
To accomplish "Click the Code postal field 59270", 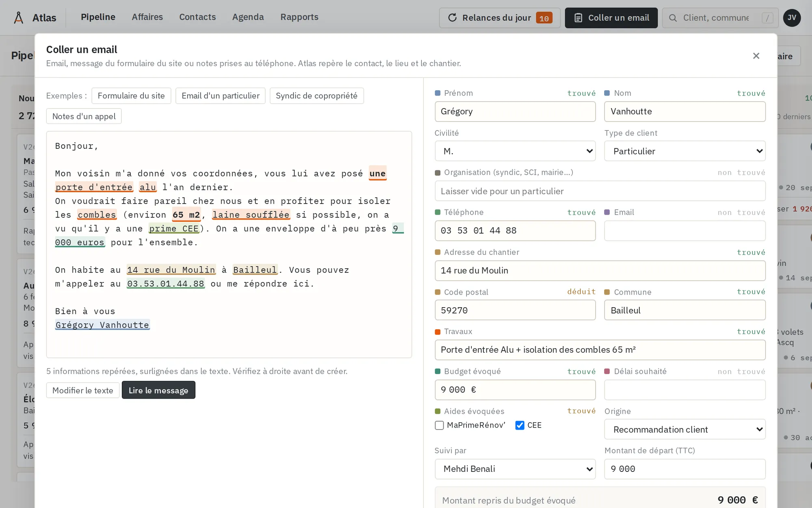I will pos(515,310).
